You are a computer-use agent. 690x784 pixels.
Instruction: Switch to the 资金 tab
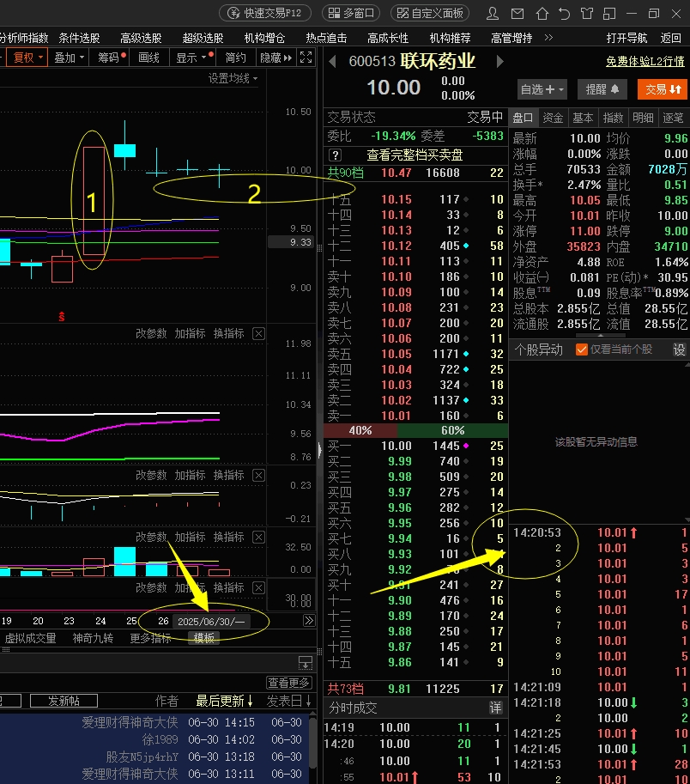click(553, 118)
